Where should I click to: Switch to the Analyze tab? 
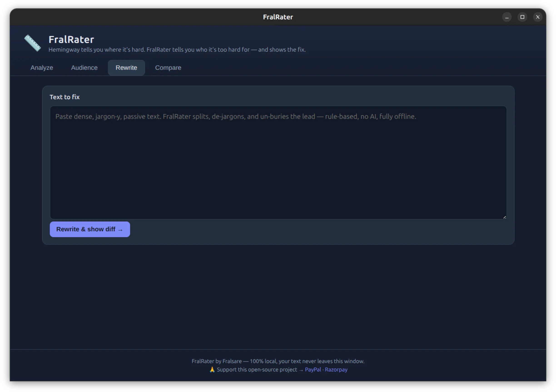(42, 68)
